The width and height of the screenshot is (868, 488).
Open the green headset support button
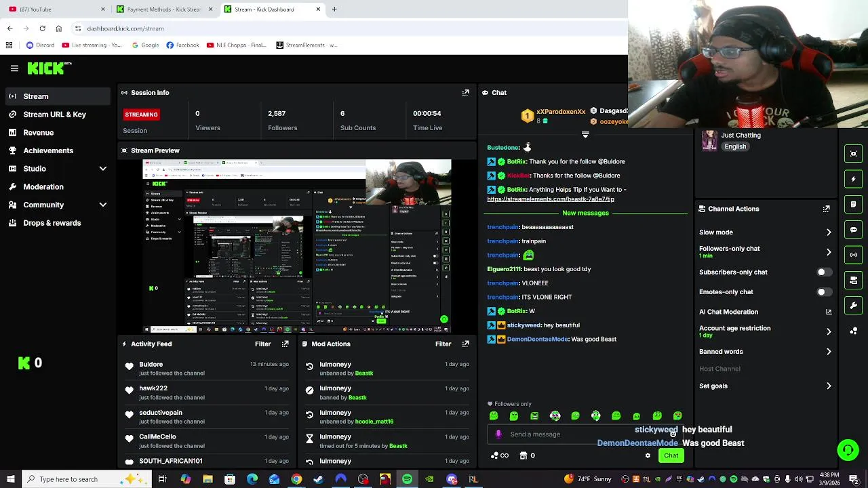pos(848,450)
